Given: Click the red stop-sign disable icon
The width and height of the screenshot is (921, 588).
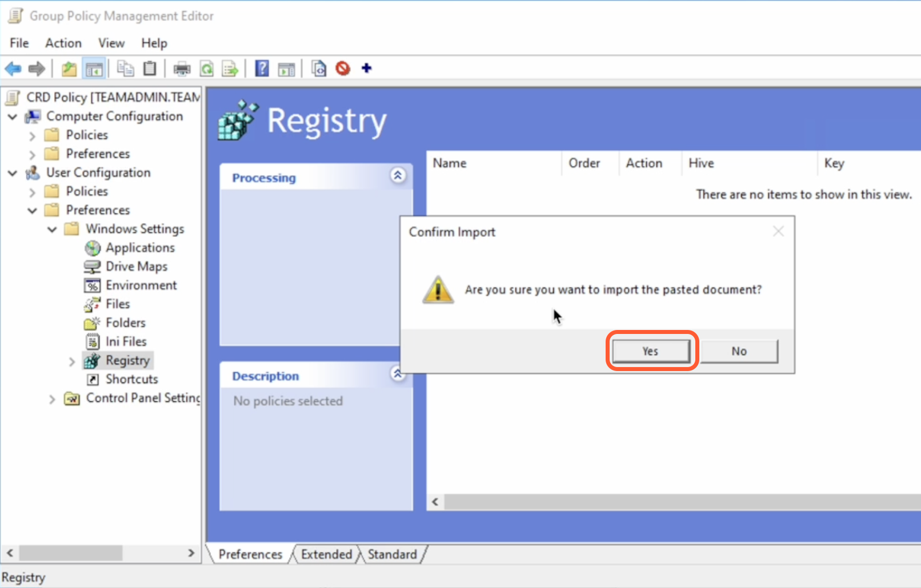Looking at the screenshot, I should (x=343, y=69).
